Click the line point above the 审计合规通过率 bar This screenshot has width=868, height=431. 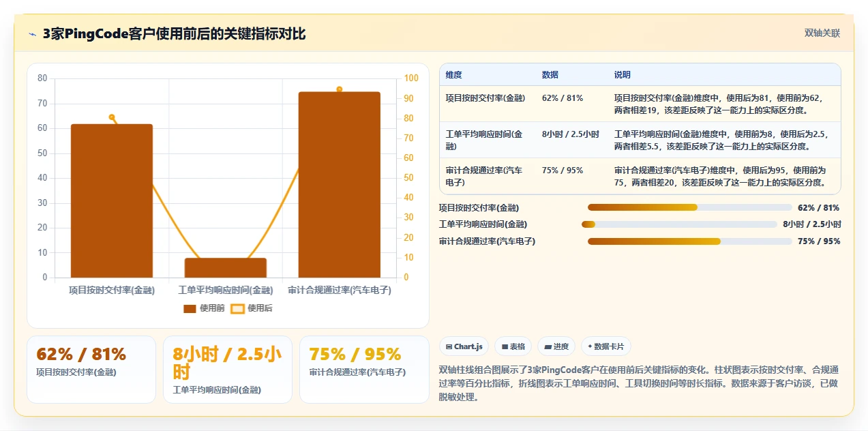(x=339, y=89)
